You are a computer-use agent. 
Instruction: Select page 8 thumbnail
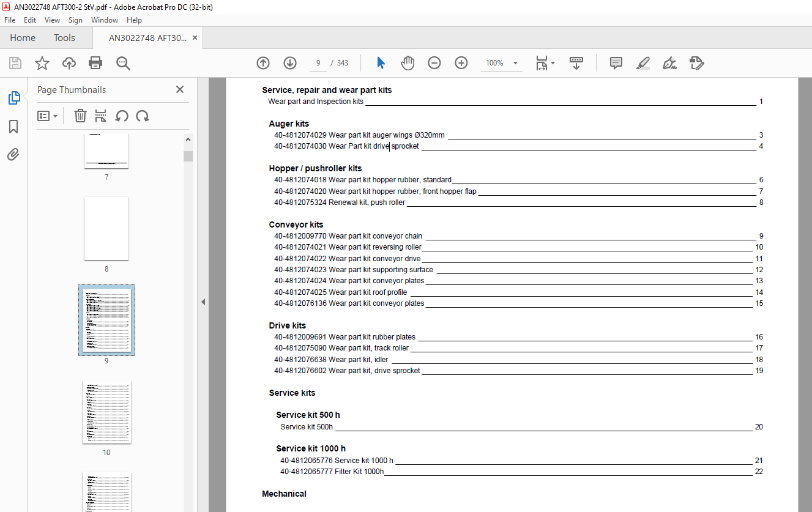tap(106, 228)
